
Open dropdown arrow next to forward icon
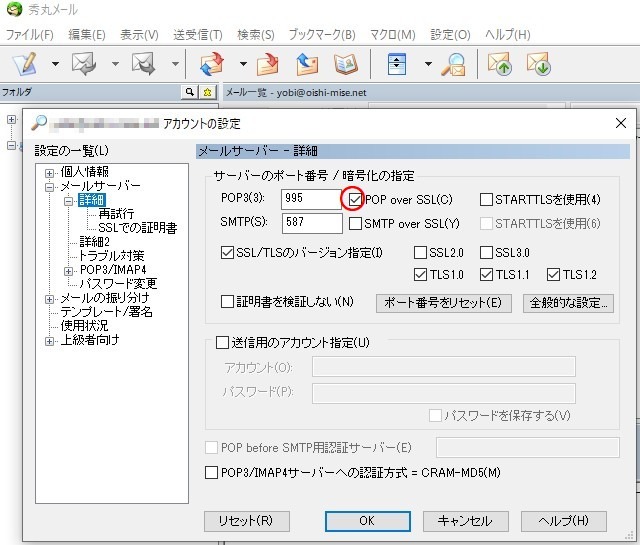pyautogui.click(x=175, y=64)
